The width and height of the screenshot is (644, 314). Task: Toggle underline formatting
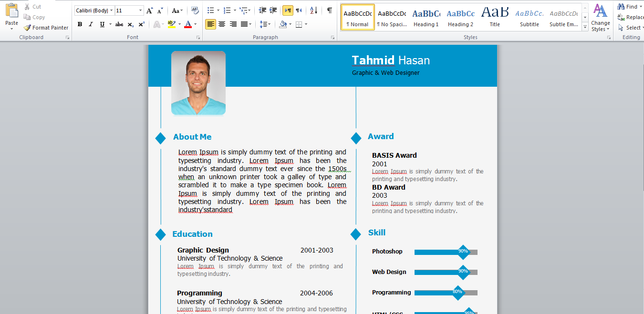point(103,24)
